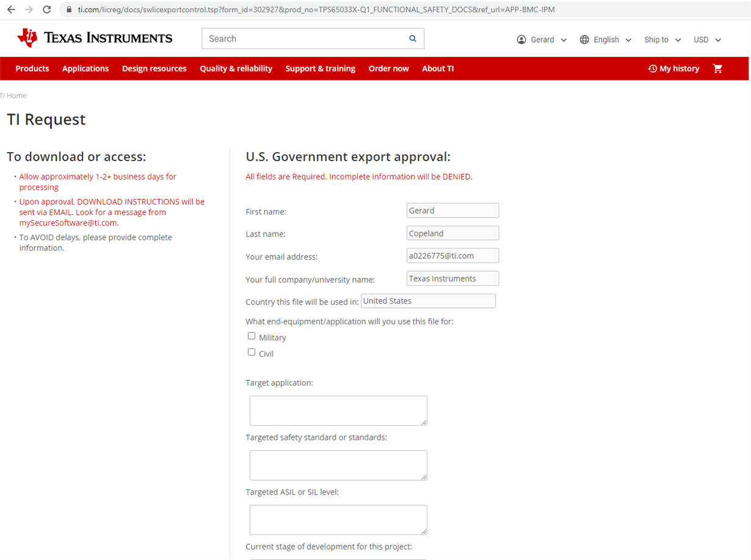Click the browser forward arrow
Viewport: 751px width, 560px height.
point(29,10)
